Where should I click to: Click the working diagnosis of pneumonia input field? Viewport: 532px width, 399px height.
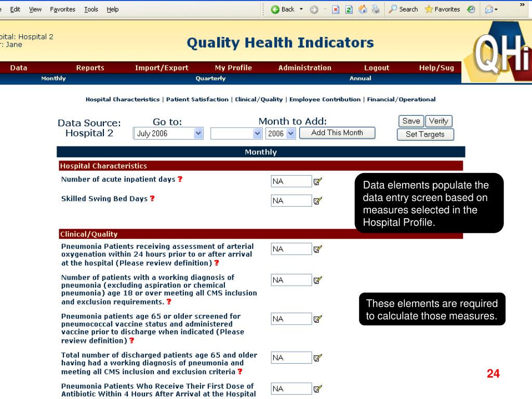tap(291, 280)
